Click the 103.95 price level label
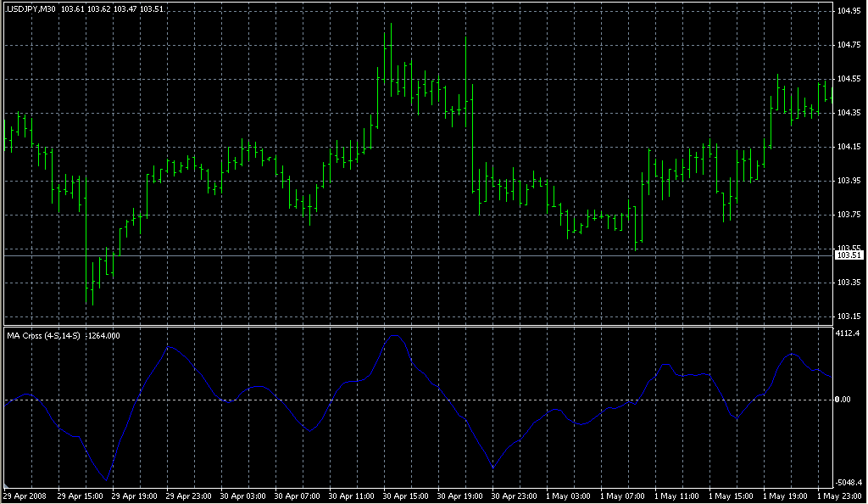Screen dimensions: 868x504 coord(849,181)
